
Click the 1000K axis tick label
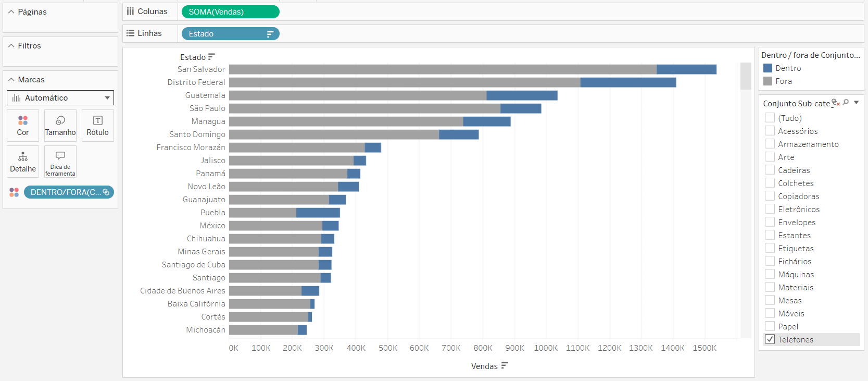(546, 348)
